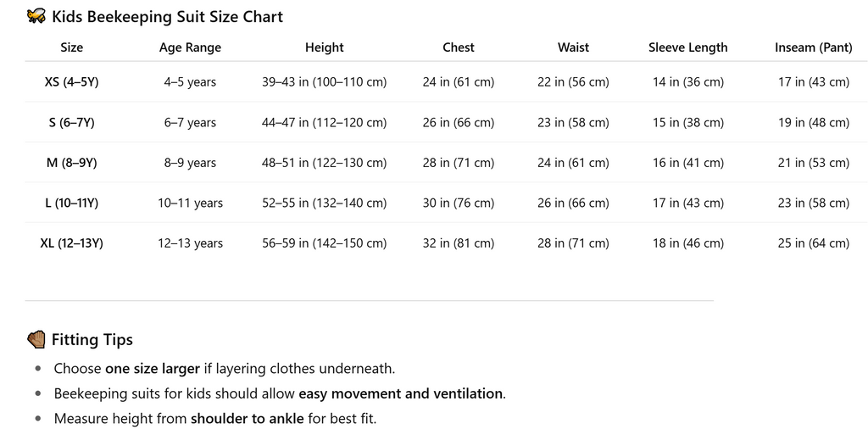This screenshot has height=446, width=868.
Task: Select the Waist column header
Action: pyautogui.click(x=573, y=47)
